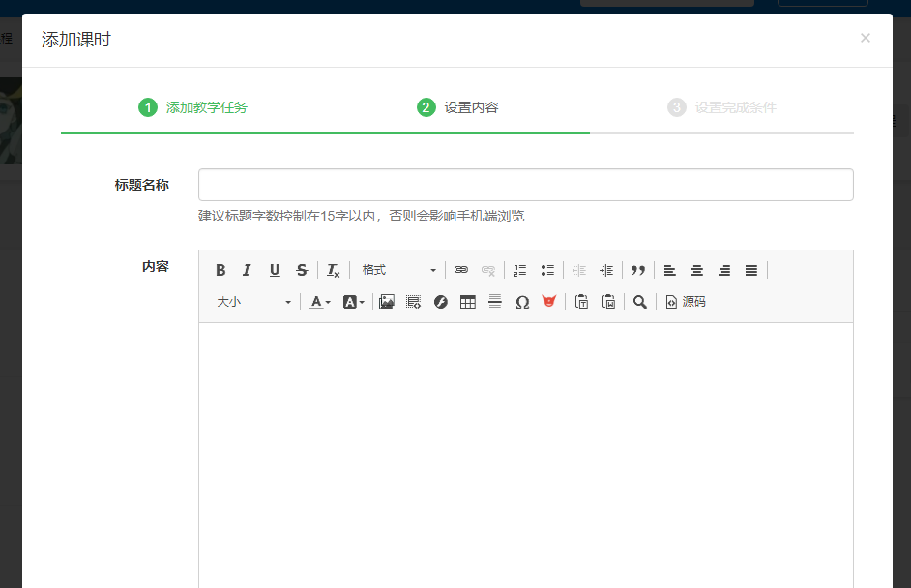The image size is (911, 588).
Task: Open the 格式 format dropdown
Action: coord(398,271)
